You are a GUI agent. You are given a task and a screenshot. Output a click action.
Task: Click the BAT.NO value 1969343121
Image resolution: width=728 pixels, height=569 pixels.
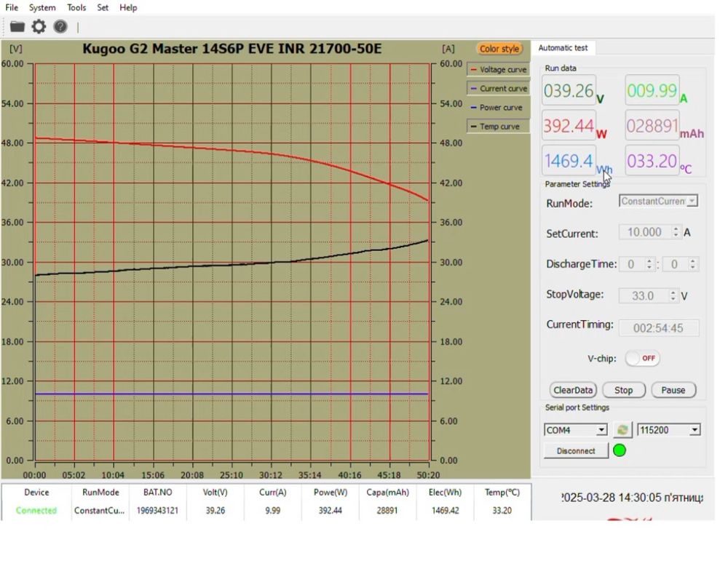pos(157,511)
